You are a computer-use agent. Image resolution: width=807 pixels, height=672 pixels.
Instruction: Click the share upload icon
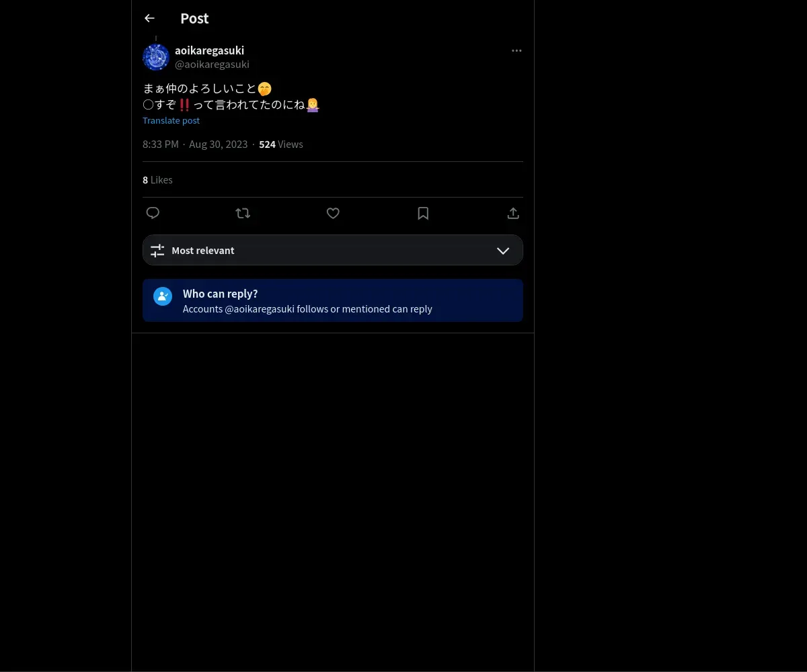coord(513,213)
